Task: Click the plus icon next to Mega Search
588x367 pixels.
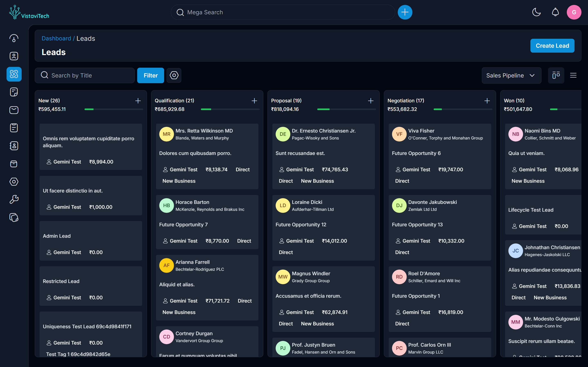Action: (x=404, y=12)
